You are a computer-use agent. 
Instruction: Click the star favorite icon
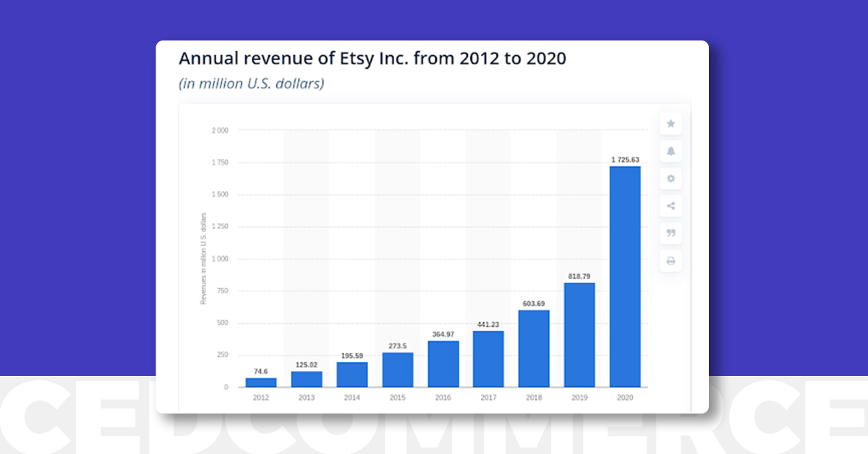pos(671,124)
